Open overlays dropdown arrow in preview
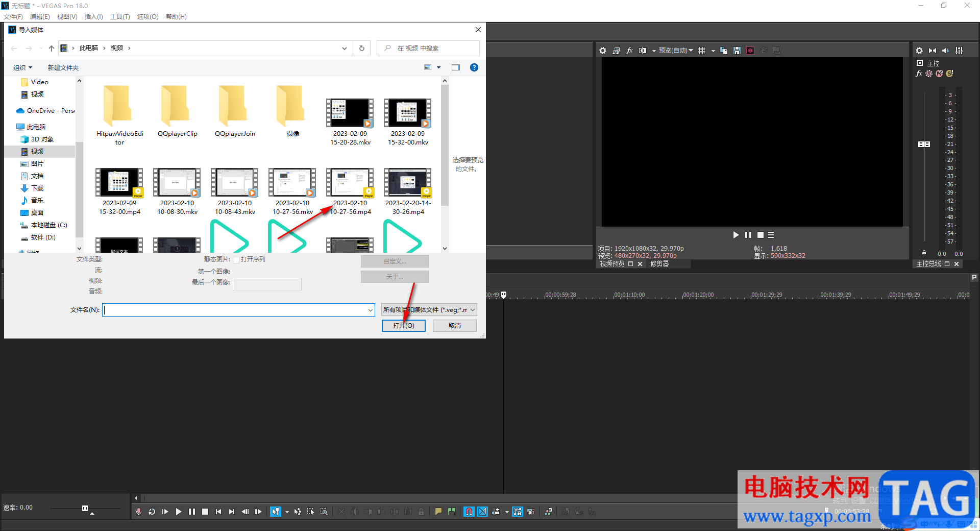The image size is (980, 531). pos(713,51)
